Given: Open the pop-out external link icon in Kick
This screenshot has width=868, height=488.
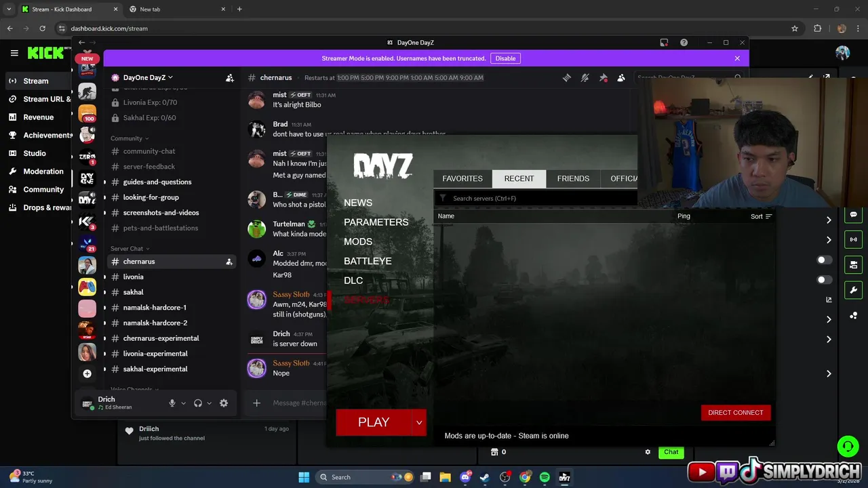Looking at the screenshot, I should click(x=829, y=300).
